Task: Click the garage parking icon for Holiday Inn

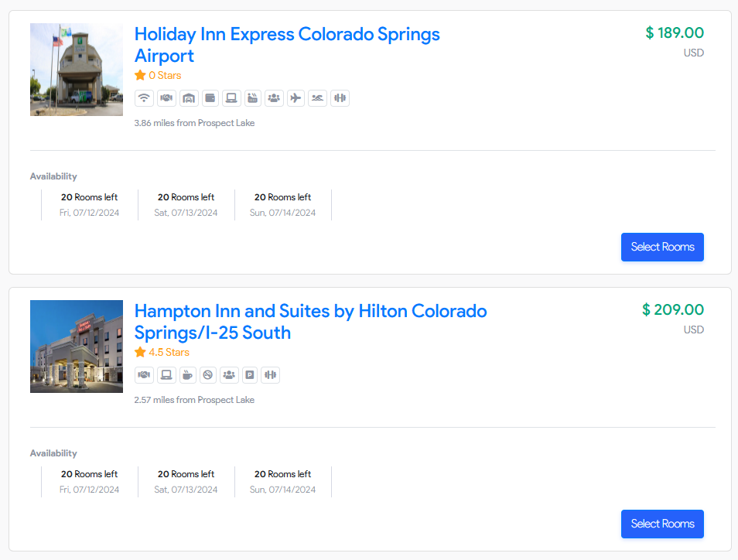Action: tap(188, 98)
